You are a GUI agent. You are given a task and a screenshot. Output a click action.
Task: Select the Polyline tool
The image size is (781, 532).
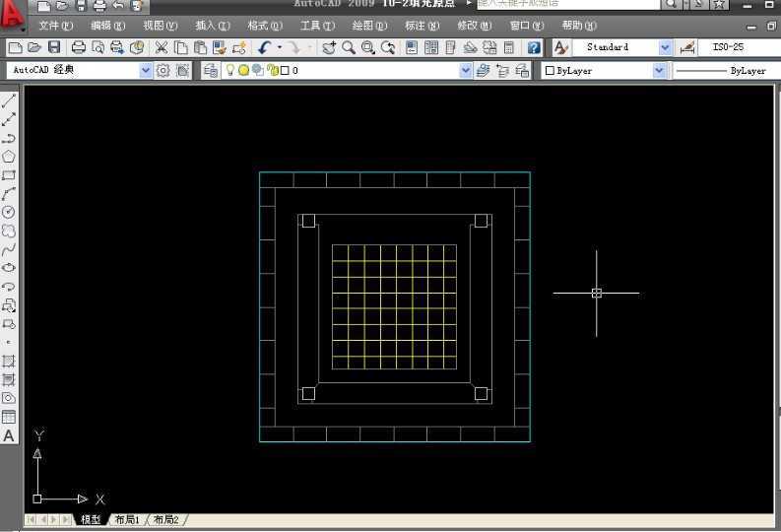pos(9,138)
